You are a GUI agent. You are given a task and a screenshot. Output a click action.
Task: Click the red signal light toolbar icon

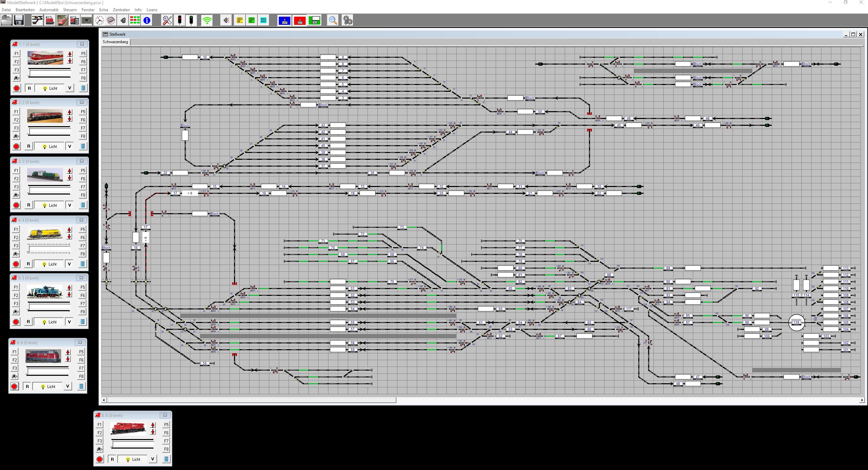click(180, 20)
